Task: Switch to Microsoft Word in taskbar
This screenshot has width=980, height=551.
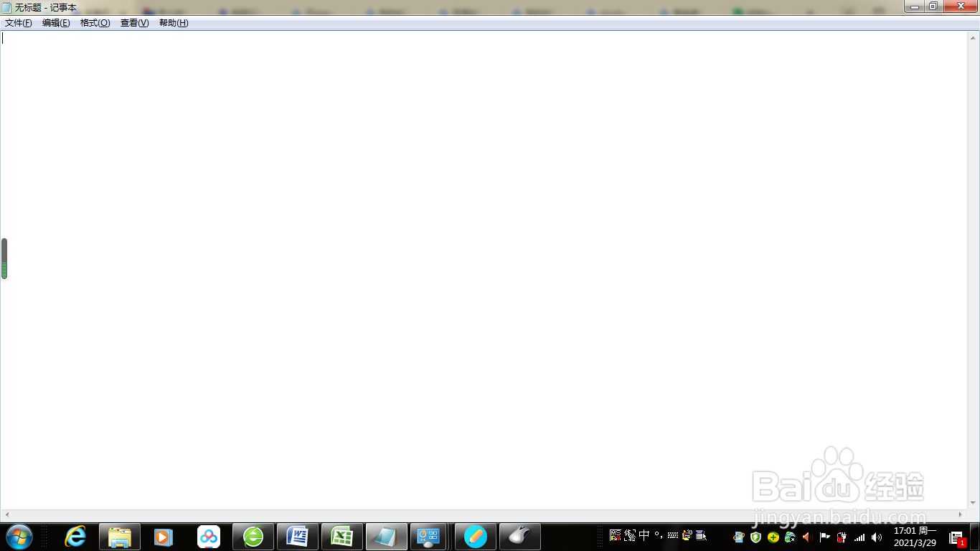Action: pyautogui.click(x=298, y=537)
